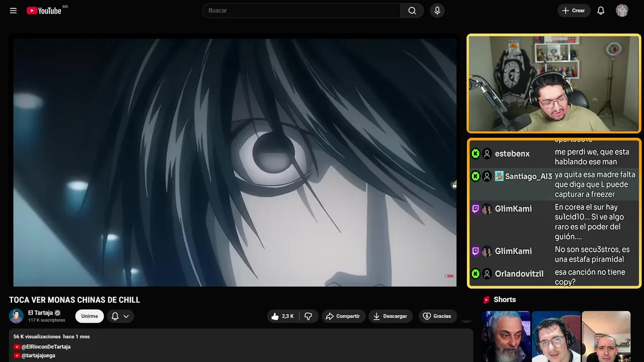Click the video player frame
644x362 pixels.
pyautogui.click(x=234, y=162)
